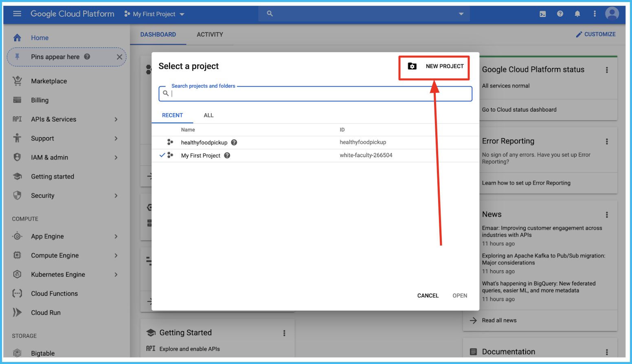Screen dimensions: 632x364
Task: Activate Cloud Shell terminal icon
Action: click(x=543, y=14)
